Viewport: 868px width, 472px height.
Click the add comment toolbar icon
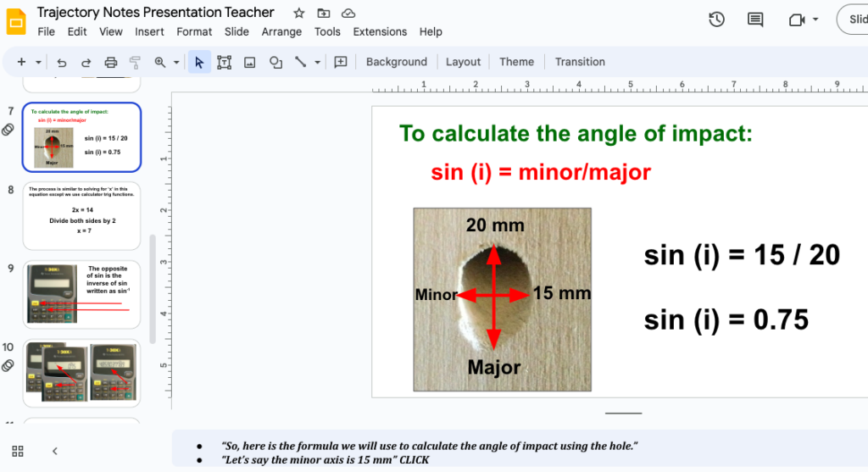341,62
